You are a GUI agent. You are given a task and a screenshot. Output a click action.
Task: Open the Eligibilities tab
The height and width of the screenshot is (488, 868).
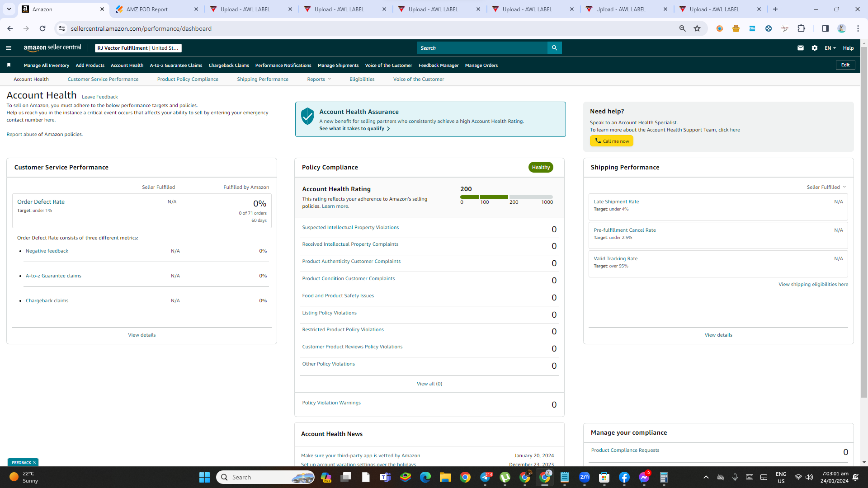click(362, 79)
